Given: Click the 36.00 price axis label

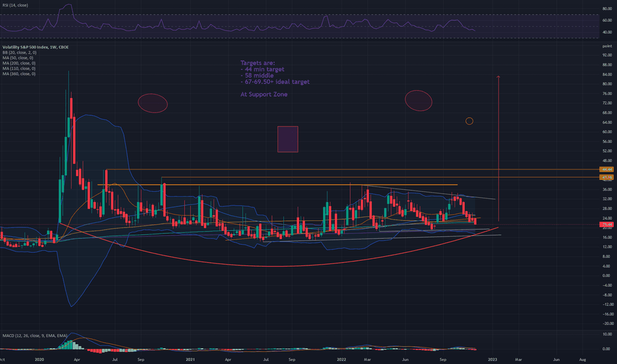Looking at the screenshot, I should [607, 190].
